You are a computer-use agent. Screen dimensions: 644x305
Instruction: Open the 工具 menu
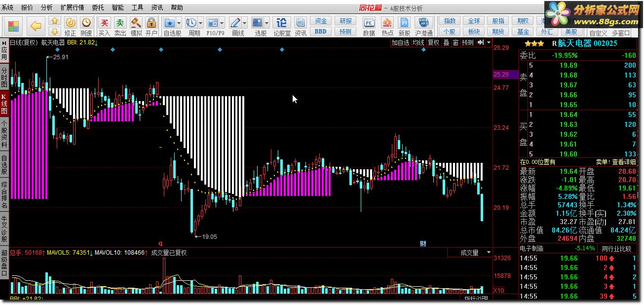tap(137, 8)
